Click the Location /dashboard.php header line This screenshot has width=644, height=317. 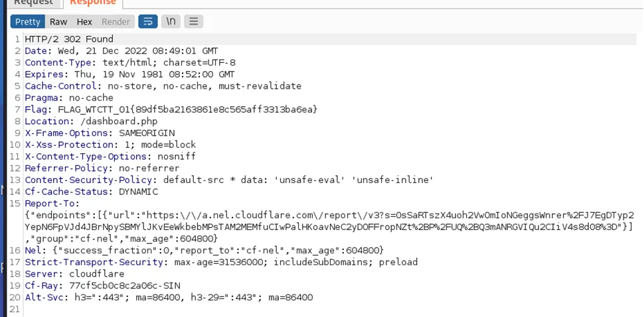(x=91, y=121)
